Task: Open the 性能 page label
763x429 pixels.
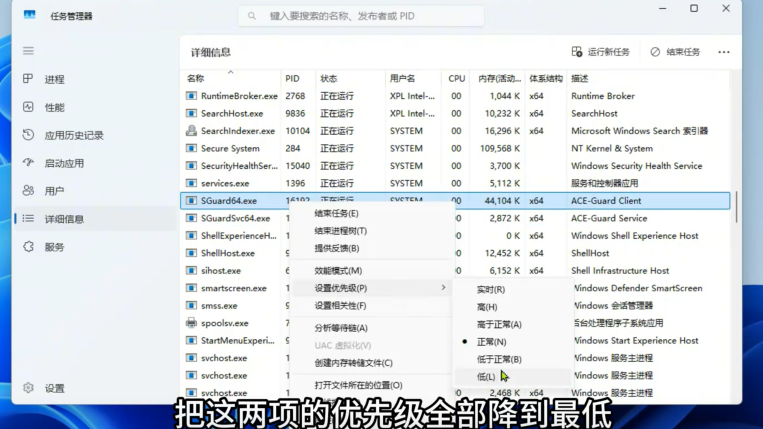Action: coord(54,107)
